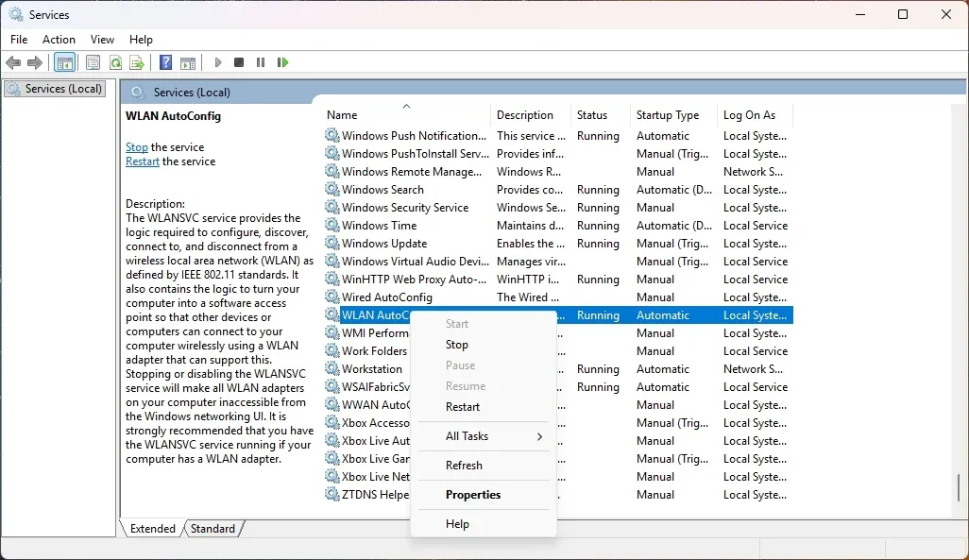The height and width of the screenshot is (560, 969).
Task: Toggle Show/Hide Console Tree toolbar icon
Action: [65, 62]
